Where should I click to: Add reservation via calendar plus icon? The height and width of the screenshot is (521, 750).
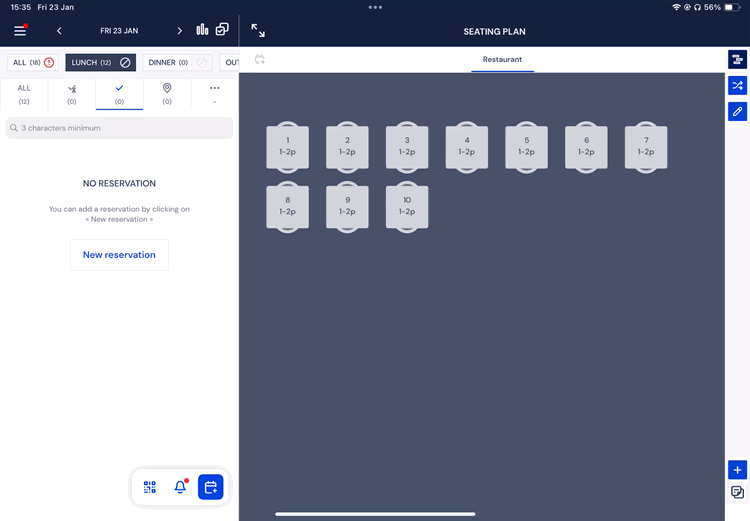click(x=210, y=487)
